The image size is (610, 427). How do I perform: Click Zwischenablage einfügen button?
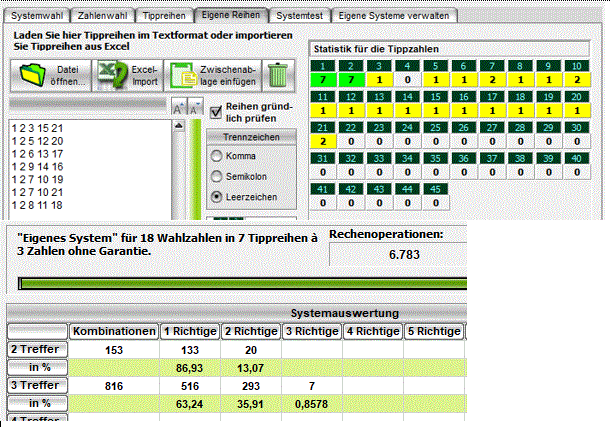[213, 75]
